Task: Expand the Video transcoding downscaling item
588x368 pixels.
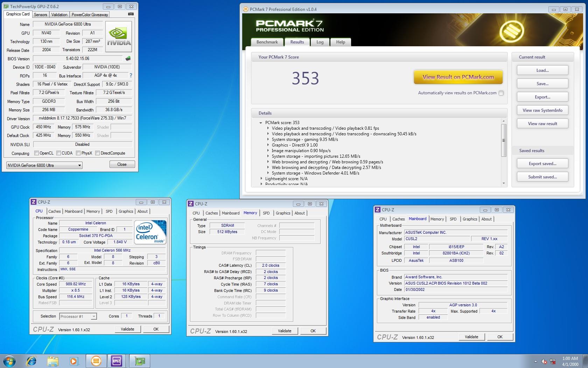Action: click(x=268, y=134)
